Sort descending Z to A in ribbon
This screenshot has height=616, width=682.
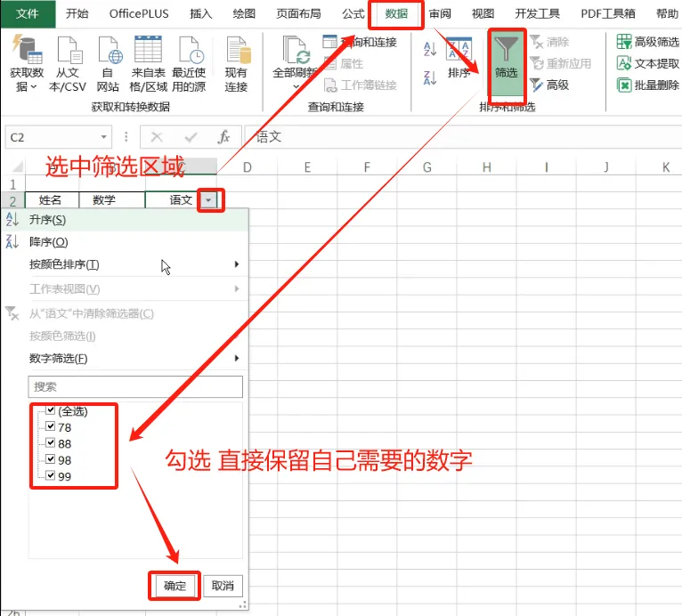[430, 77]
